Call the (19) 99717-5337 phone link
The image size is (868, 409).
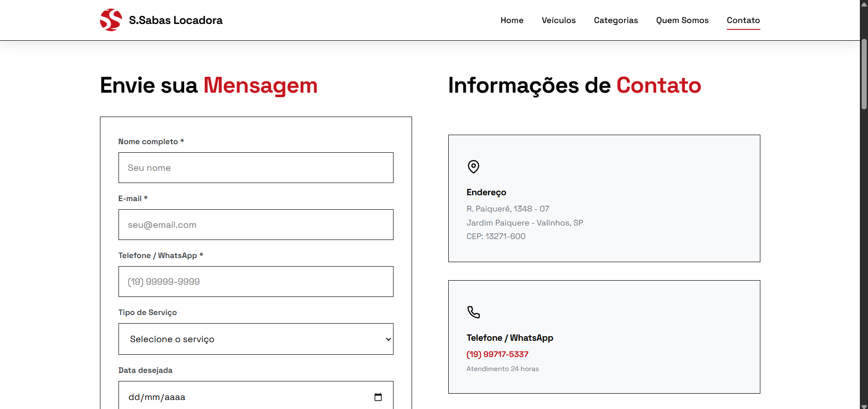(x=497, y=354)
